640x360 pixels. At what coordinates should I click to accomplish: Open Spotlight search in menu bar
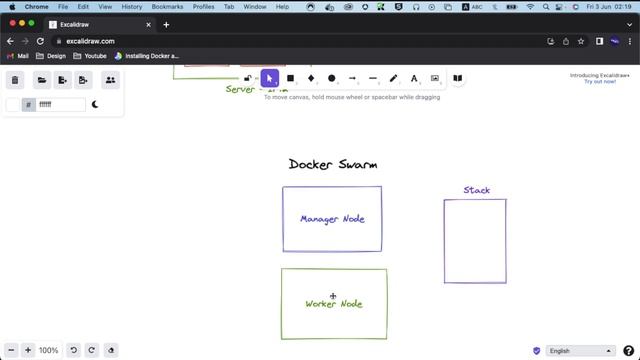pos(546,7)
